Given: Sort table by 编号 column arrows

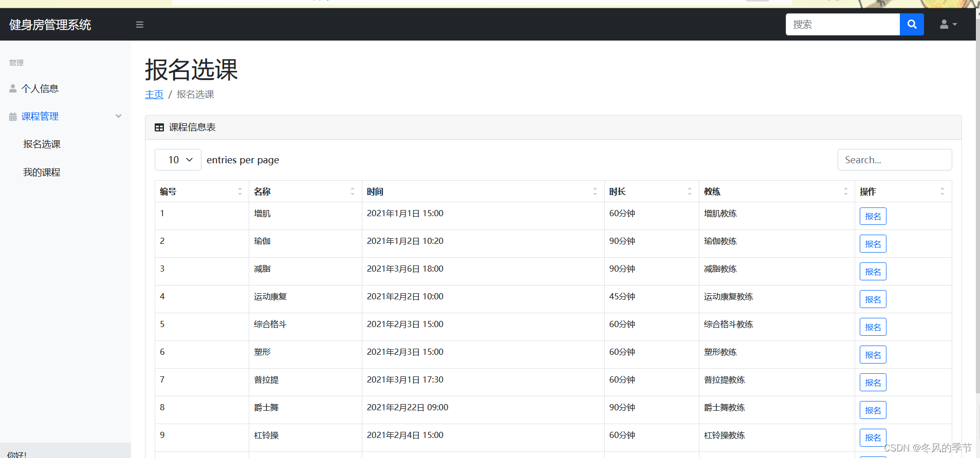Looking at the screenshot, I should (239, 192).
